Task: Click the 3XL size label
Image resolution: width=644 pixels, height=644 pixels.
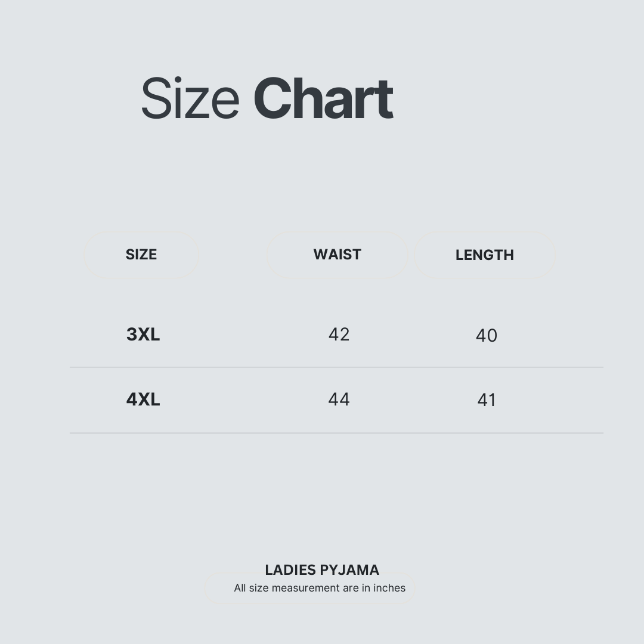Action: (x=143, y=335)
